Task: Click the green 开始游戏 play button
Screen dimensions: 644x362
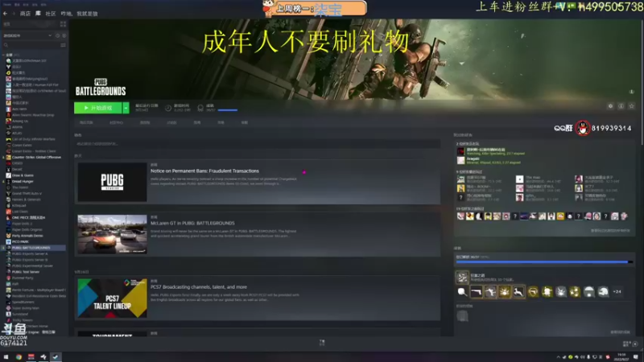Action: (x=97, y=108)
